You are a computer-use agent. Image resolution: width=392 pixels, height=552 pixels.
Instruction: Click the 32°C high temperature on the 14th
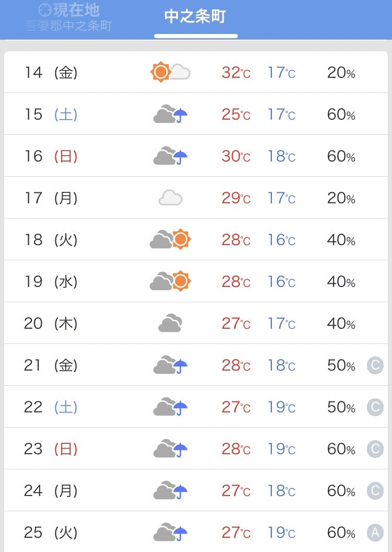[x=236, y=73]
